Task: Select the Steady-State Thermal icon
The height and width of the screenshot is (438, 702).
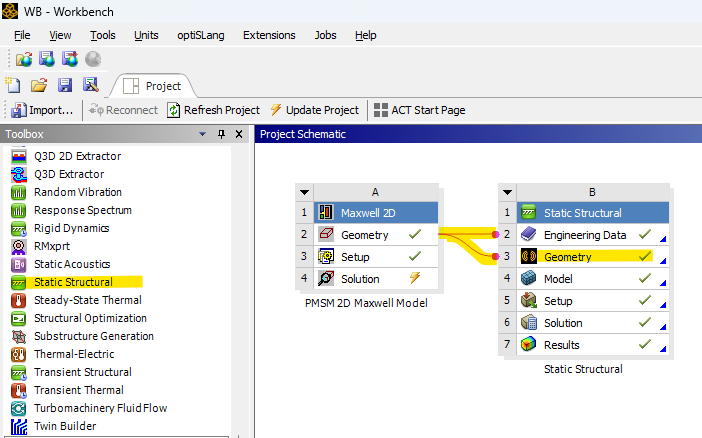Action: click(x=19, y=300)
